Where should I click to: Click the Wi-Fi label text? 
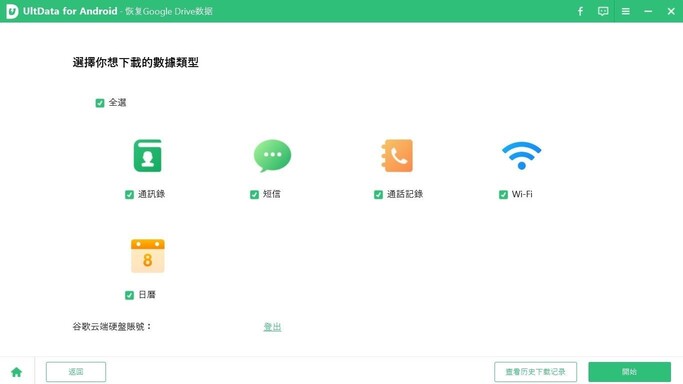[522, 194]
